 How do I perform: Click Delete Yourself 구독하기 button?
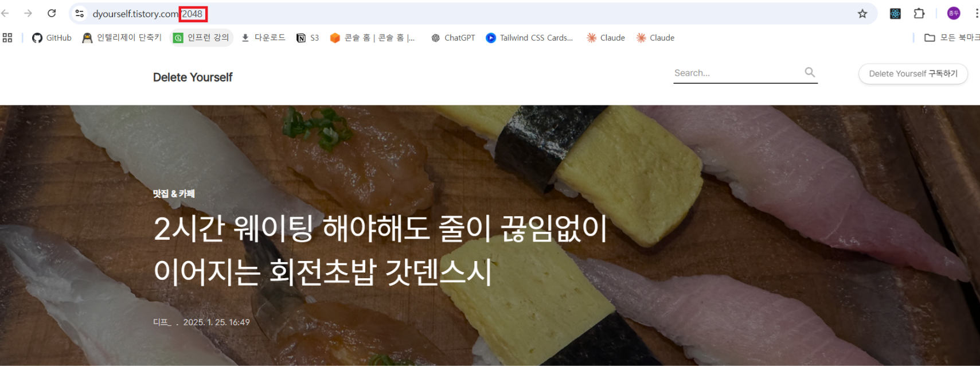coord(913,73)
